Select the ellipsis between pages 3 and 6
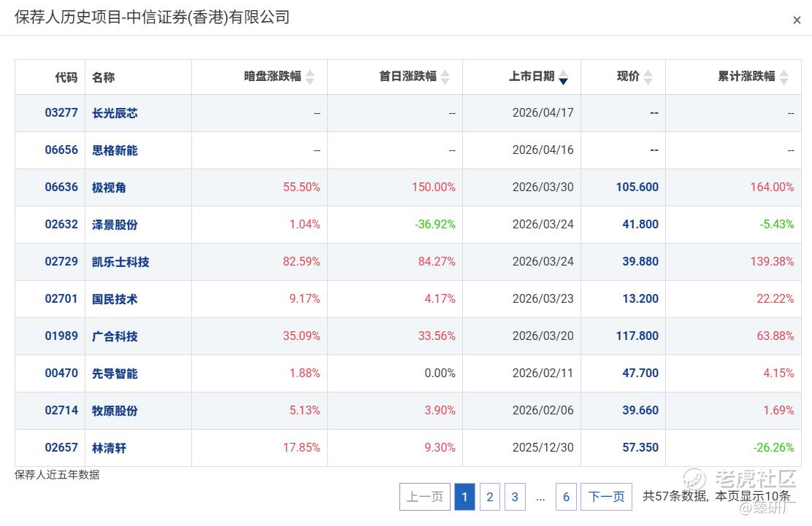812x526 pixels. point(540,498)
